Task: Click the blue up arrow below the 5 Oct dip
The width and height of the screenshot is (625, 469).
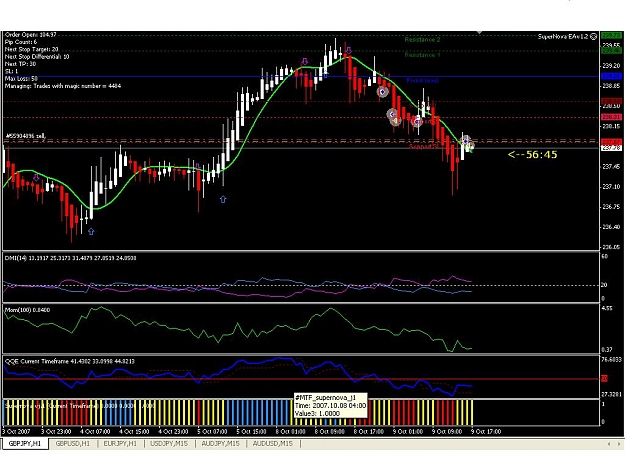Action: 223,199
